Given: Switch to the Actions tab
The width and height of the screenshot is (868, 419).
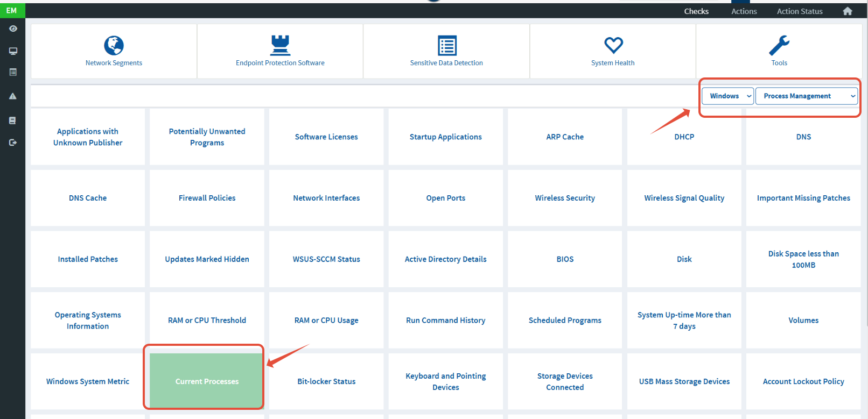Looking at the screenshot, I should coord(744,11).
